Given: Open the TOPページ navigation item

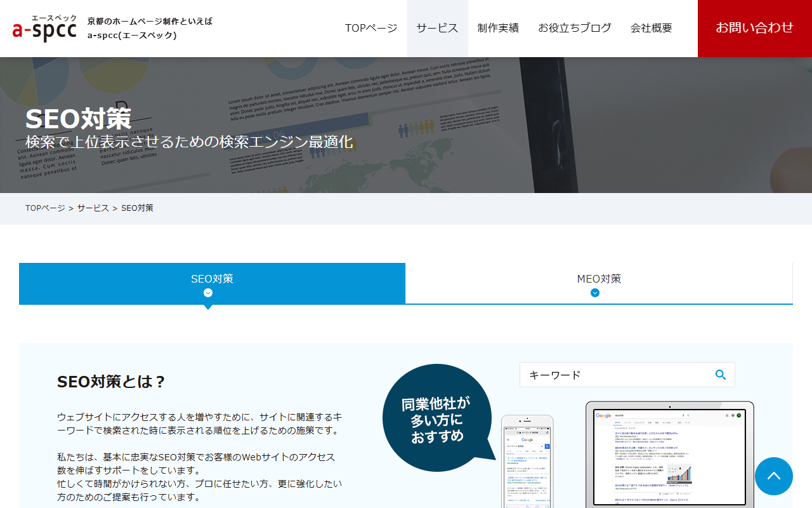Looking at the screenshot, I should pyautogui.click(x=371, y=28).
